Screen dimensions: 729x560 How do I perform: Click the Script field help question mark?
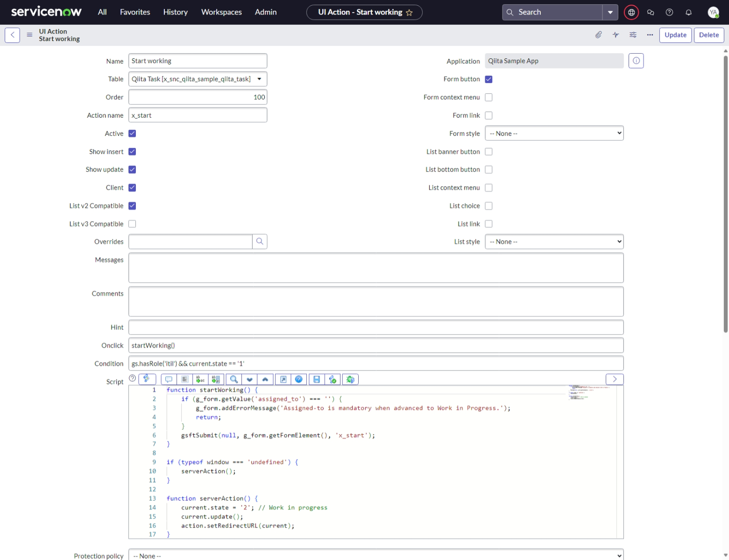pos(133,378)
